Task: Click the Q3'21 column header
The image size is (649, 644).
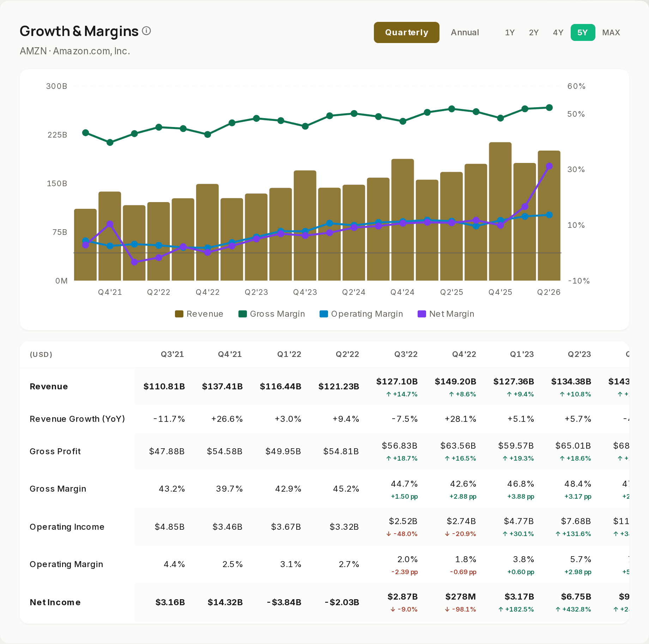Action: 172,354
